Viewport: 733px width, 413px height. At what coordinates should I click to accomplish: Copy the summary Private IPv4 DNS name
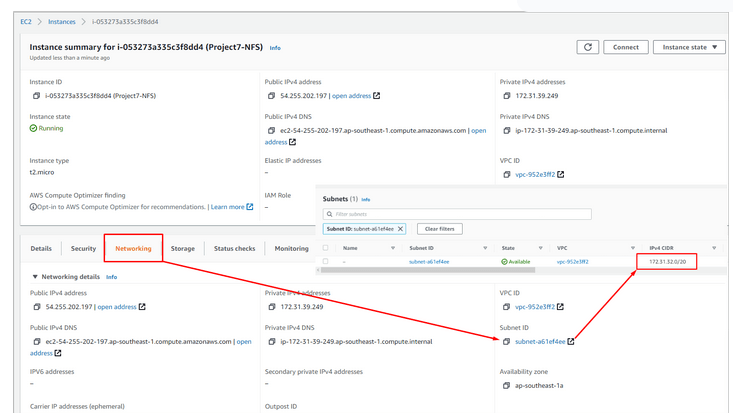507,131
